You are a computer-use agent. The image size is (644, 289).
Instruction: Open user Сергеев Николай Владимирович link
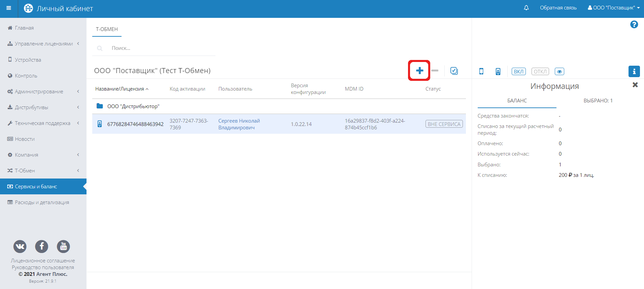coord(239,124)
